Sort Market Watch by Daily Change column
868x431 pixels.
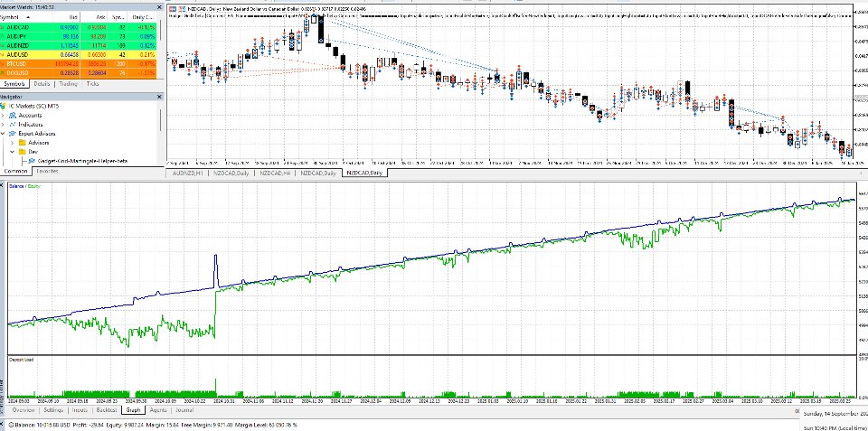pos(142,17)
